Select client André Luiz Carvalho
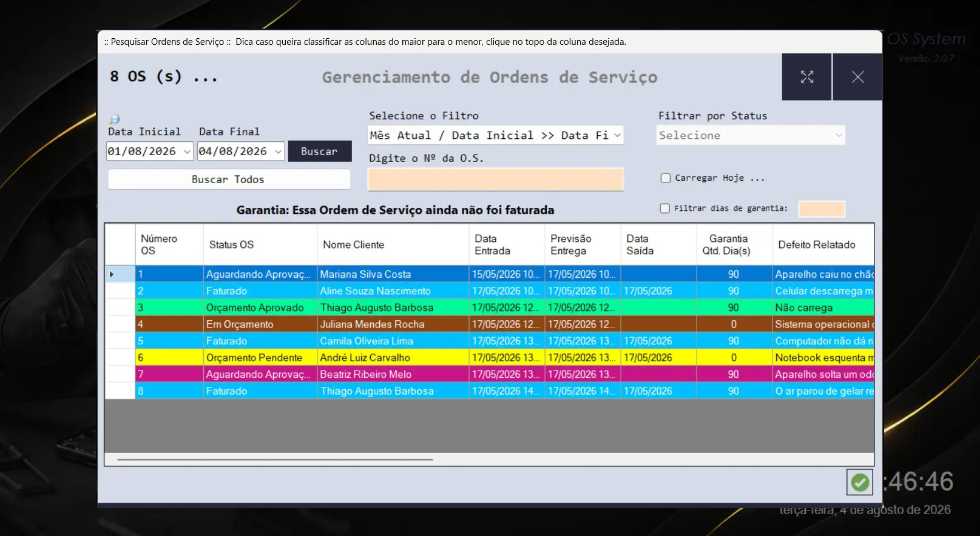Viewport: 980px width, 536px height. click(x=393, y=358)
